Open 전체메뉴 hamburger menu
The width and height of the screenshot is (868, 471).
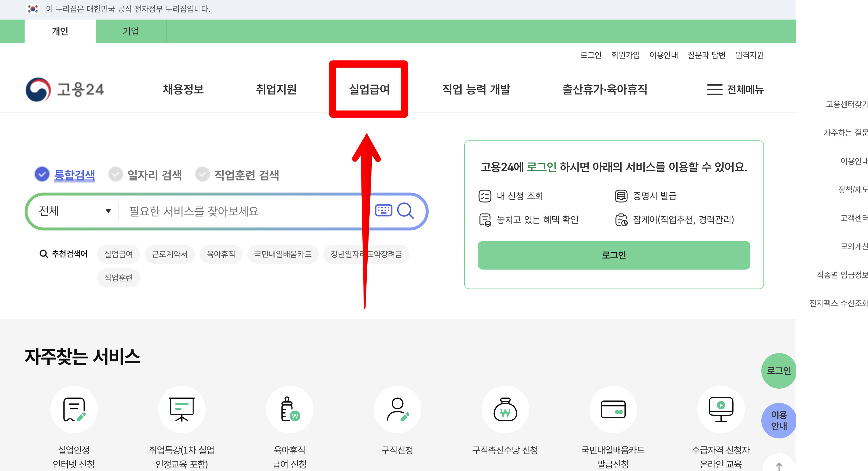pos(735,89)
